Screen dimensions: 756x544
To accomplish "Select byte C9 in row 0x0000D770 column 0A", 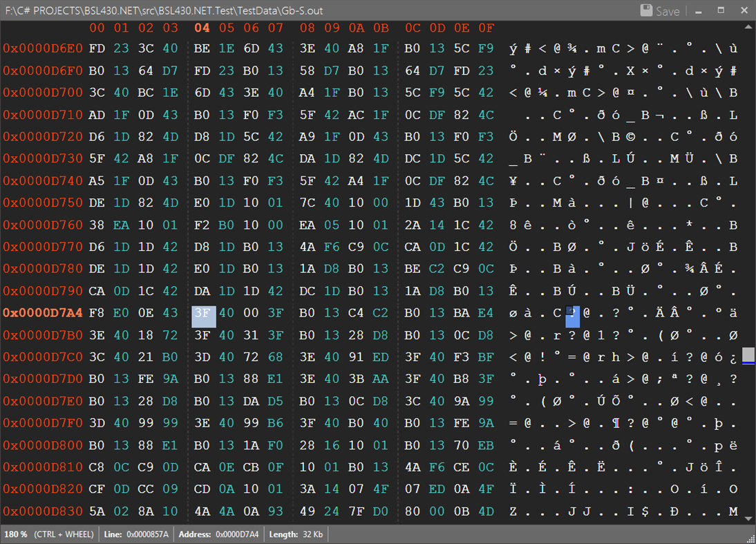I will tap(356, 247).
